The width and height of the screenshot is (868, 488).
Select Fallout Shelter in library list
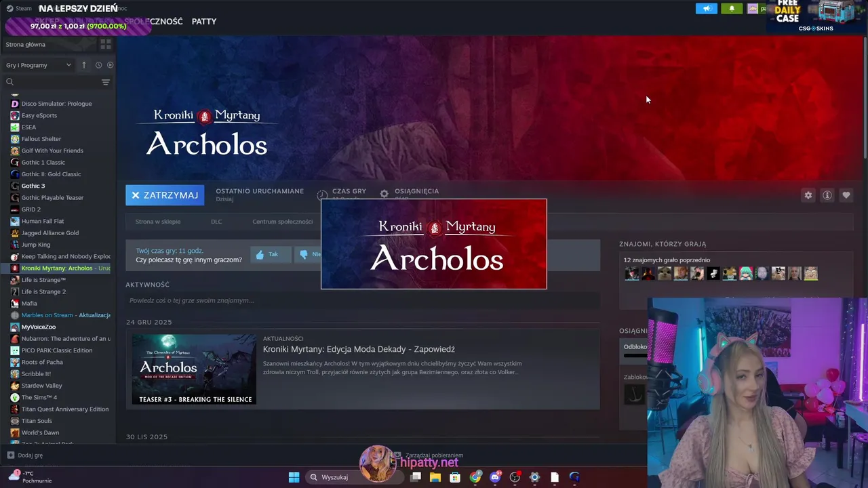point(41,139)
